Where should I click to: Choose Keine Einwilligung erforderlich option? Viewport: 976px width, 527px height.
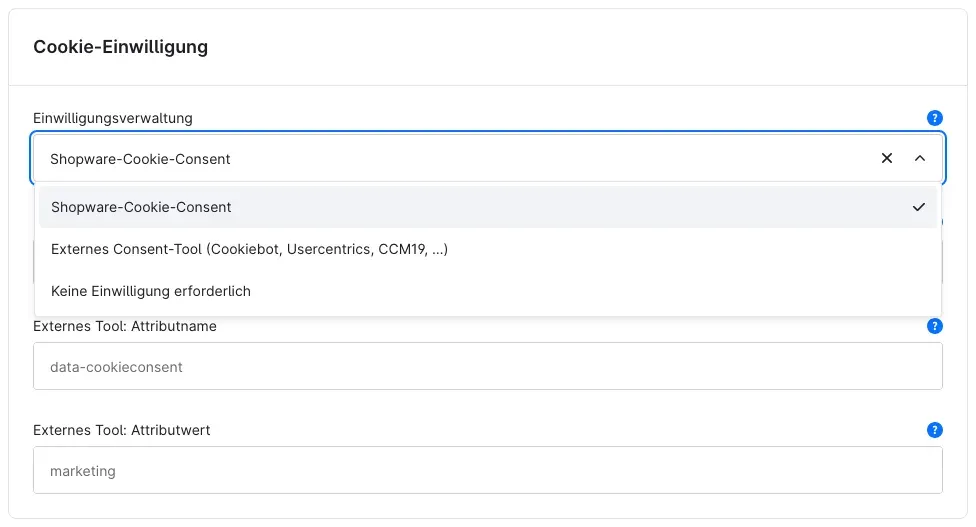coord(488,291)
